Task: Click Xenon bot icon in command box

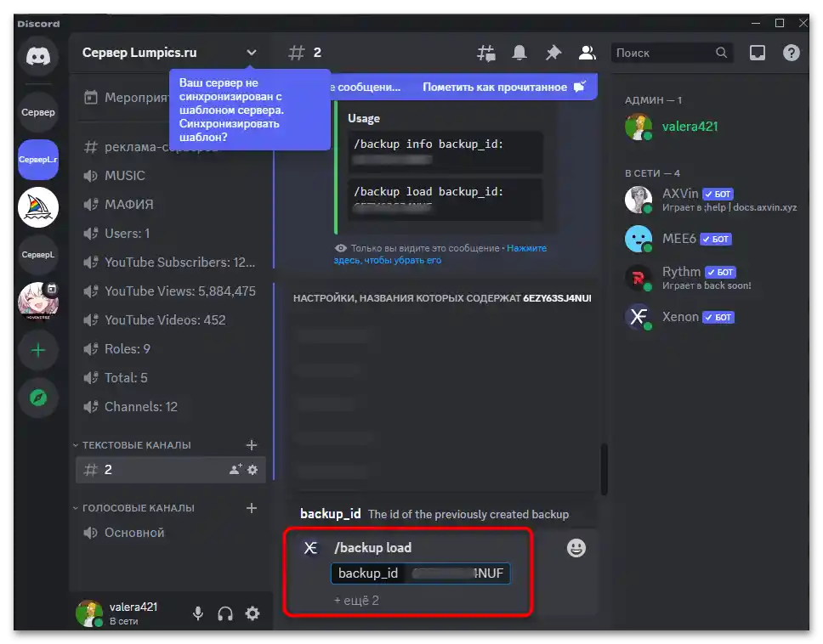Action: 310,548
